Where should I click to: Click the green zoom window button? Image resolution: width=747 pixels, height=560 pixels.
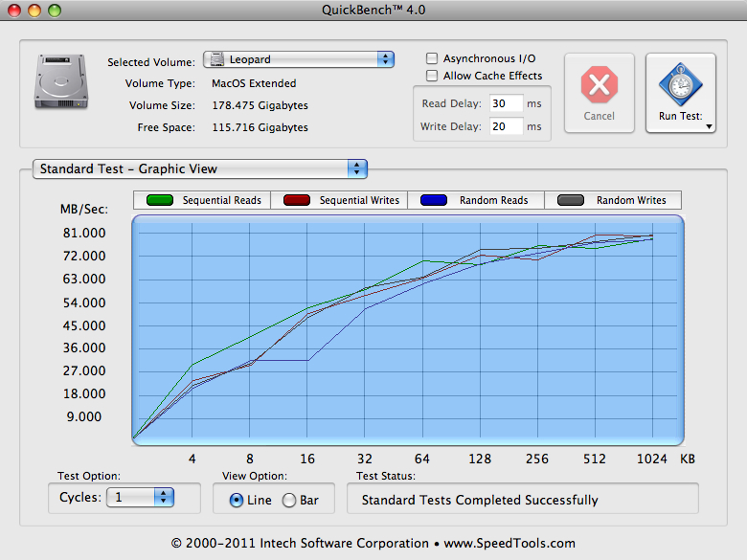coord(55,10)
